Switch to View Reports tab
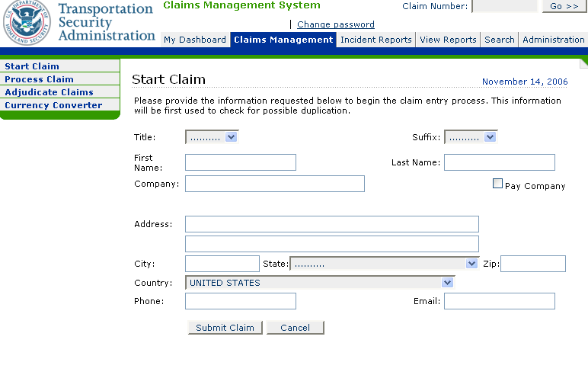 click(x=448, y=40)
